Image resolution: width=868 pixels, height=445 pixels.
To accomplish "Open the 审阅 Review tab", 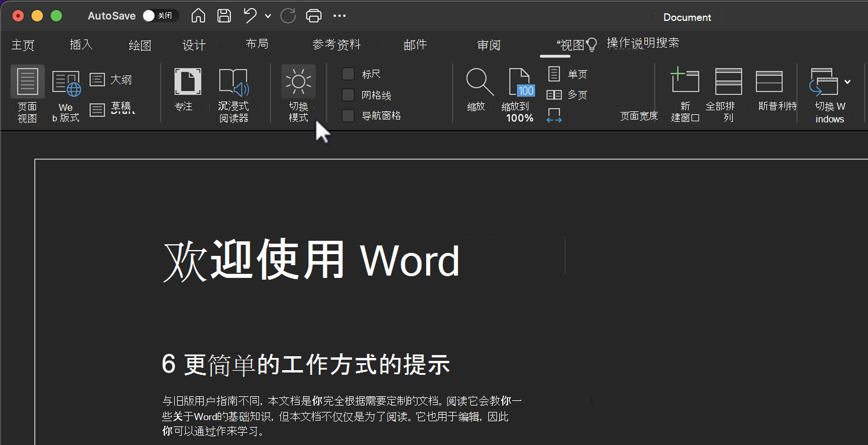I will click(488, 45).
